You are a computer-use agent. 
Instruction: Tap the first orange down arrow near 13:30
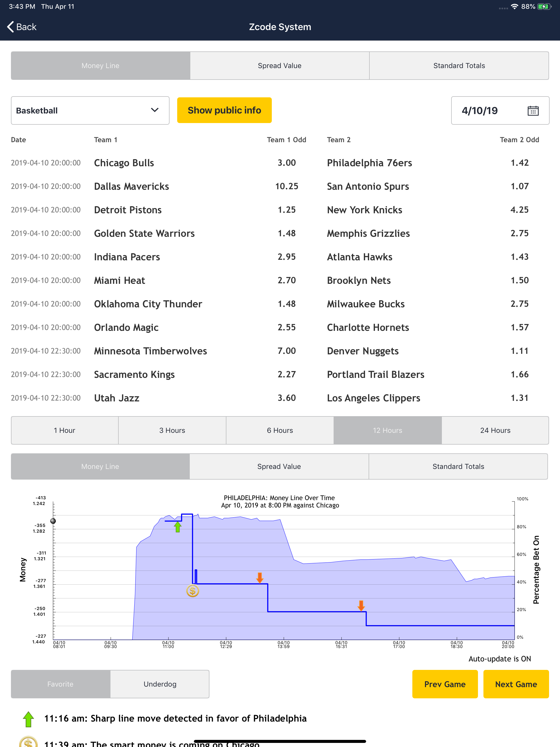[x=260, y=578]
